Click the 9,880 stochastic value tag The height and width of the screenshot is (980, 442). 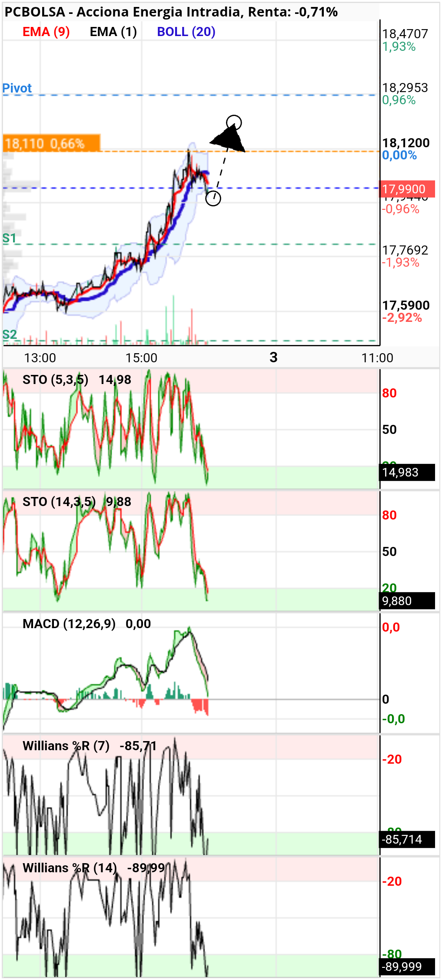coord(407,601)
